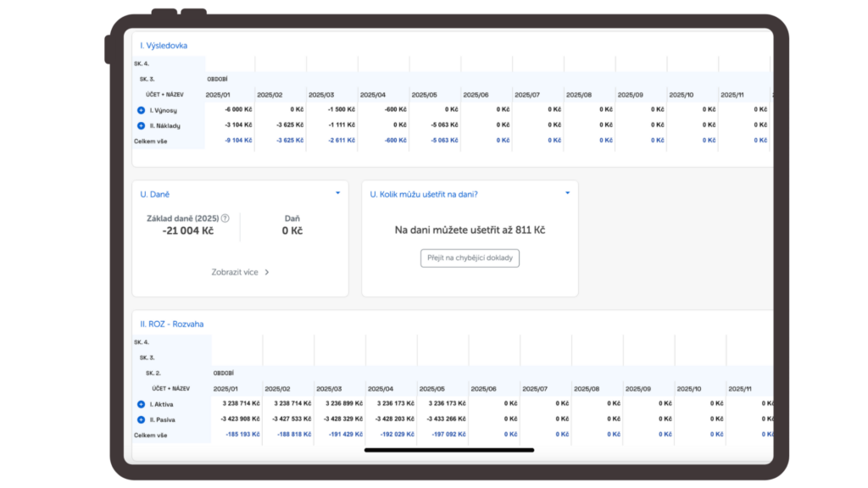Click the -3 433 266 Kč Pasiva cell
Image resolution: width=868 pixels, height=488 pixels.
pos(446,419)
